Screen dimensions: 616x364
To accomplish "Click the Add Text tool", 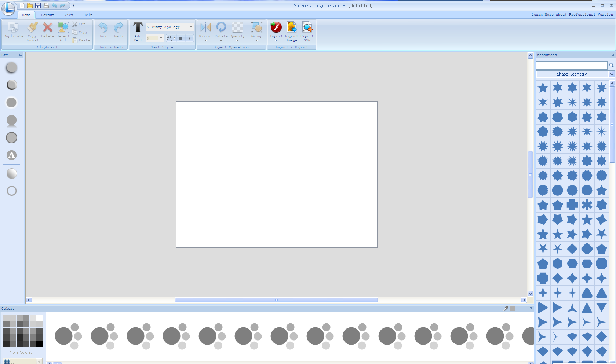I will 138,32.
